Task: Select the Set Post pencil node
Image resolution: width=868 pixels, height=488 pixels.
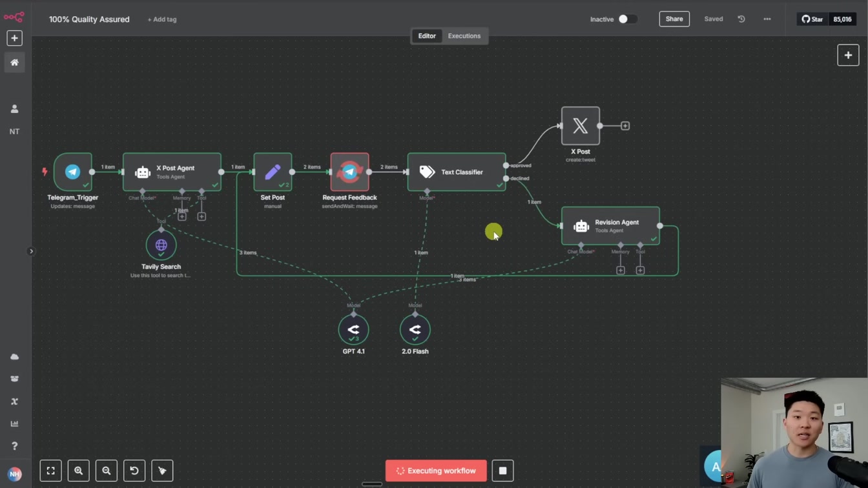Action: (x=273, y=172)
